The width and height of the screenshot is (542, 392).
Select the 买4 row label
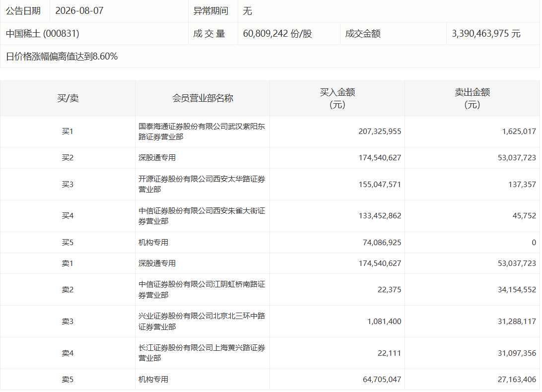point(68,216)
